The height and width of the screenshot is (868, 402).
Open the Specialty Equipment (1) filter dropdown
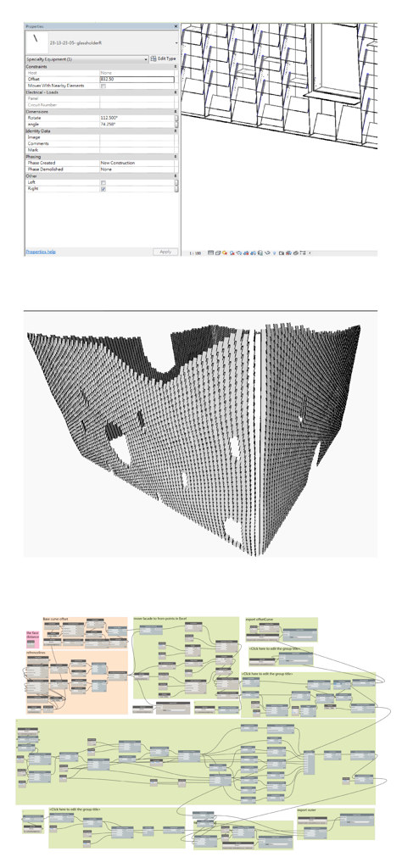coord(146,58)
